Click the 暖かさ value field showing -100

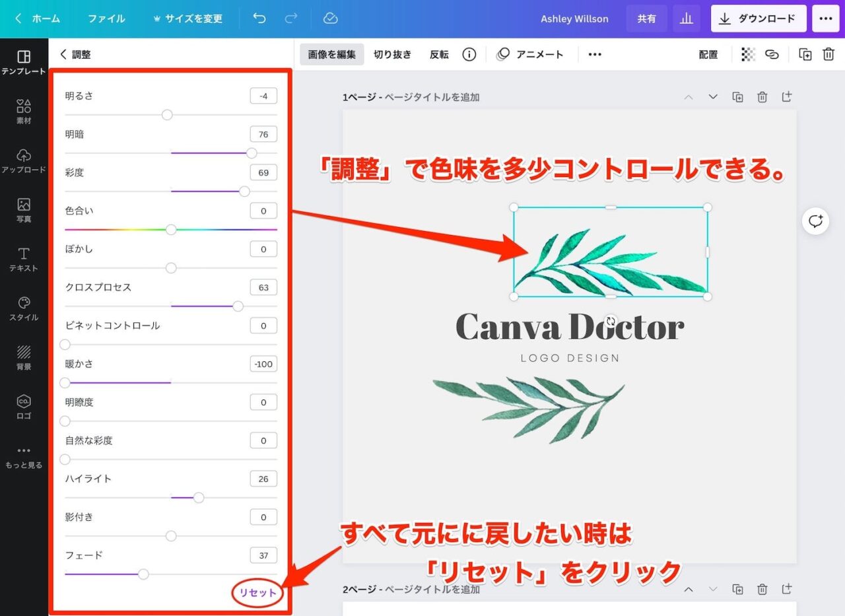click(263, 364)
